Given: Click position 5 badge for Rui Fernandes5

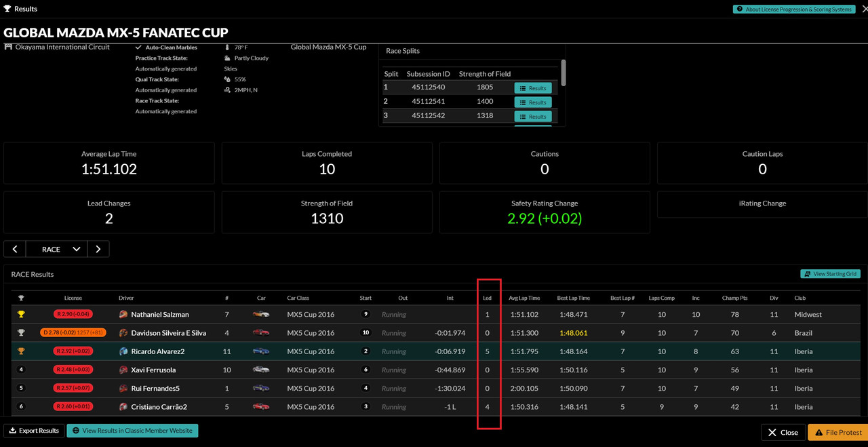Looking at the screenshot, I should tap(21, 389).
